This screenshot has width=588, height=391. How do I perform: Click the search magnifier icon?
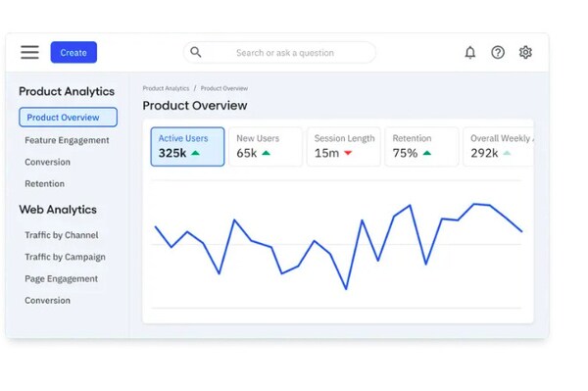coord(196,52)
